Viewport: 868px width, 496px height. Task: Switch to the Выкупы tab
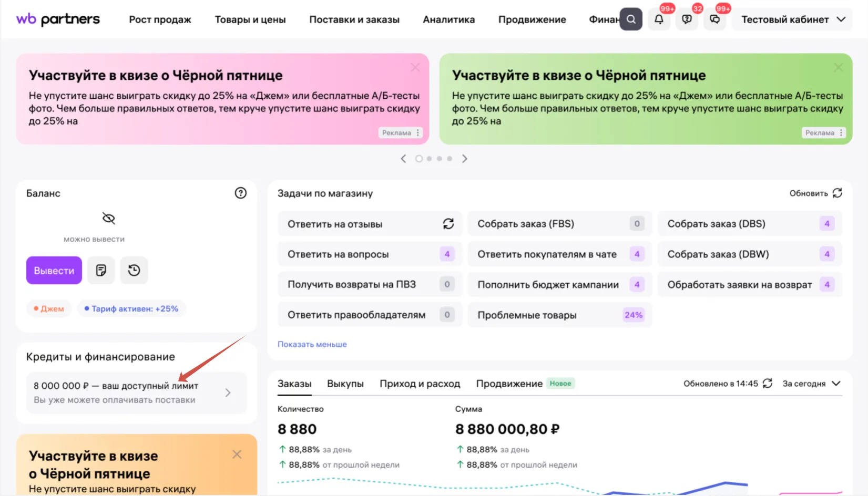pos(345,384)
